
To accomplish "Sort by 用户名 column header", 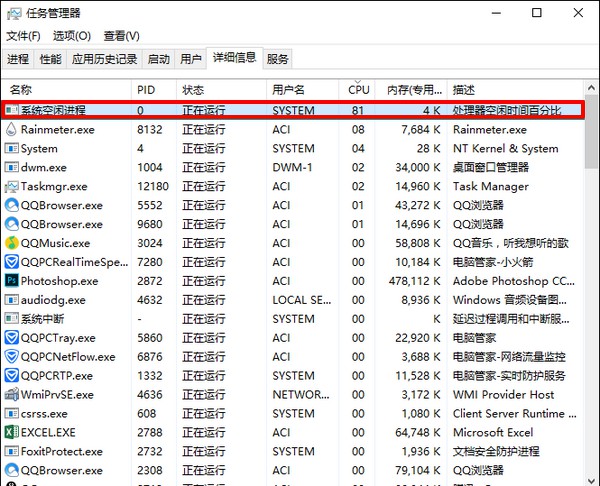I will click(288, 89).
